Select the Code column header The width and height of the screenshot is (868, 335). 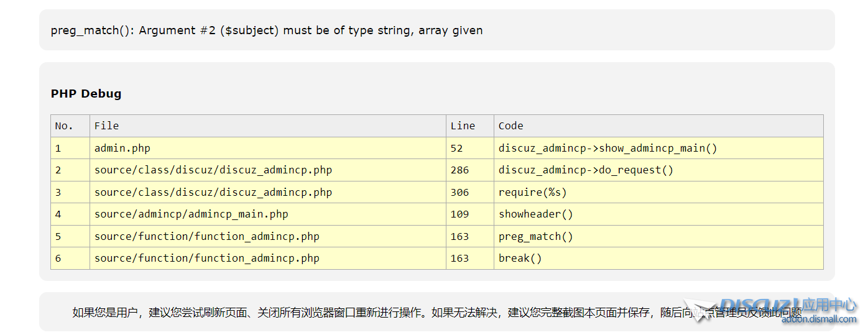(x=510, y=126)
